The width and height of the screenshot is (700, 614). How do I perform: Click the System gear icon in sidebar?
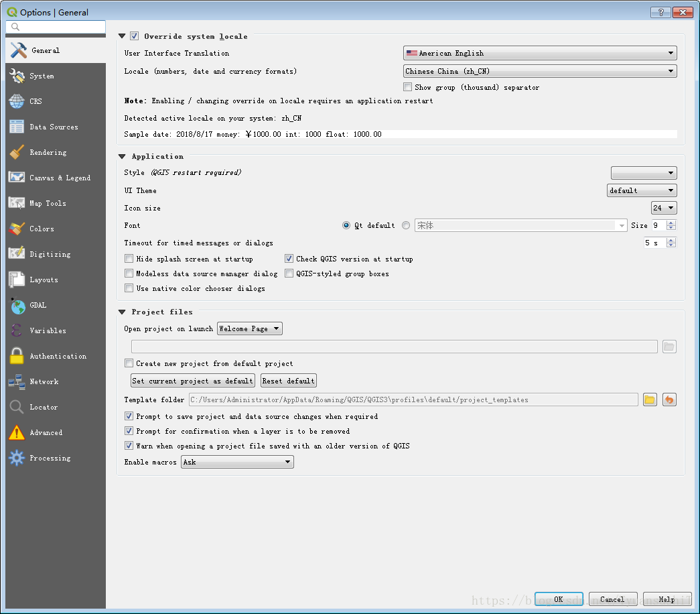pos(17,76)
